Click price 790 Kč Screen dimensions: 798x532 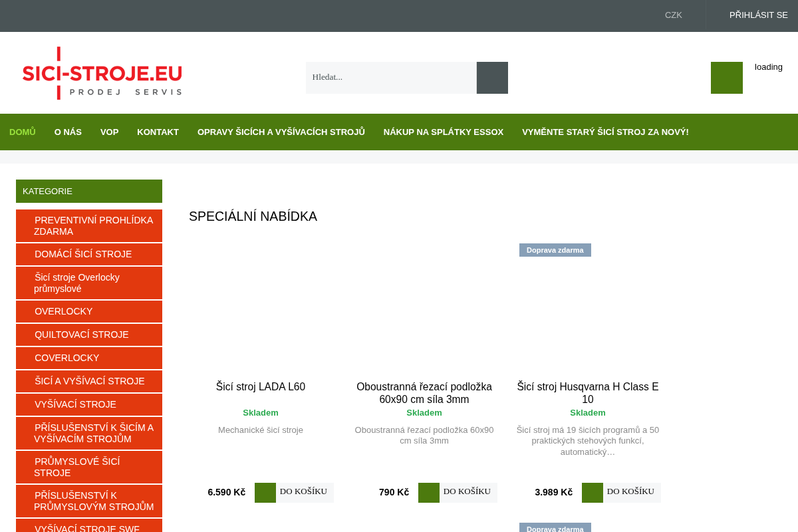tap(394, 493)
